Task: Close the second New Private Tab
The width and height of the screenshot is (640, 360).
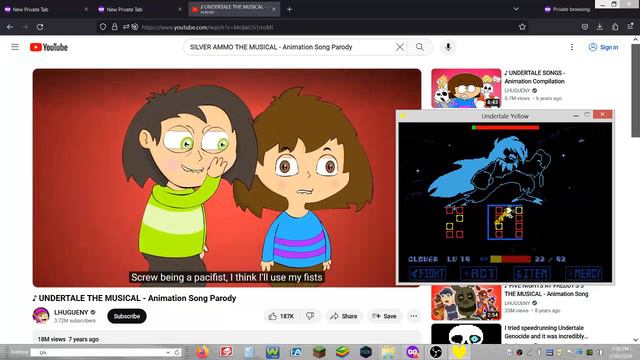Action: coord(180,9)
